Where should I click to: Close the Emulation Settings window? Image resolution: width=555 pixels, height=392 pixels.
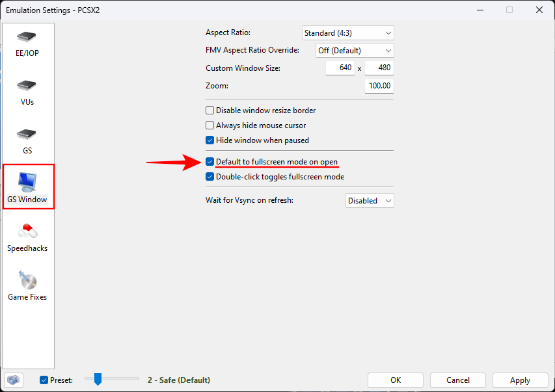pos(539,10)
